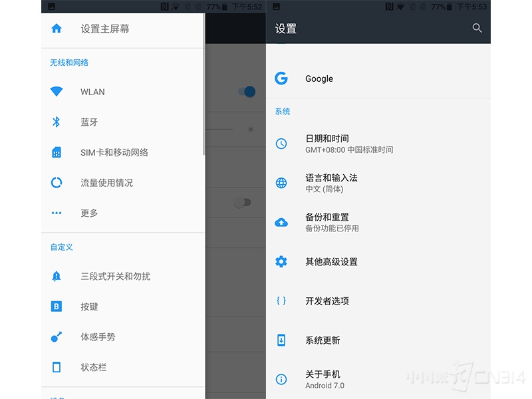Tap the home icon beside 设置主屏幕
The image size is (532, 399).
click(57, 29)
